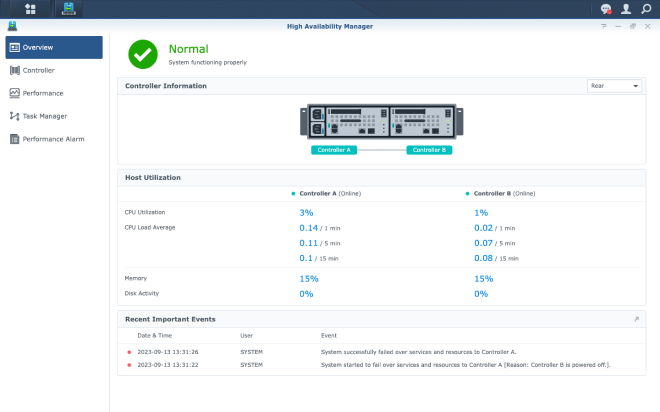Click the Controller A label button
The width and height of the screenshot is (660, 412).
coord(333,150)
